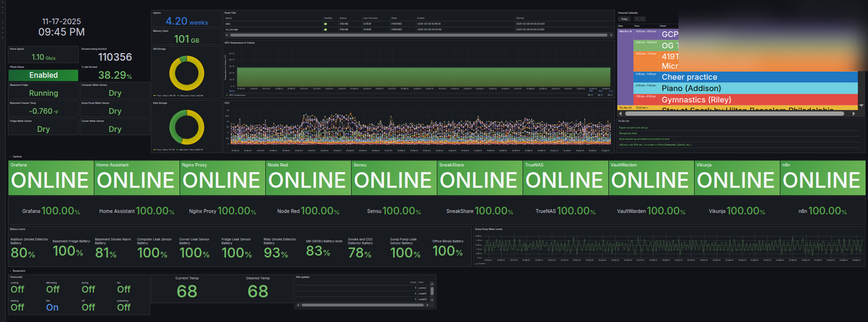This screenshot has width=868, height=322.
Task: Click Home Speed 1.10 Gb/s value
Action: point(44,57)
